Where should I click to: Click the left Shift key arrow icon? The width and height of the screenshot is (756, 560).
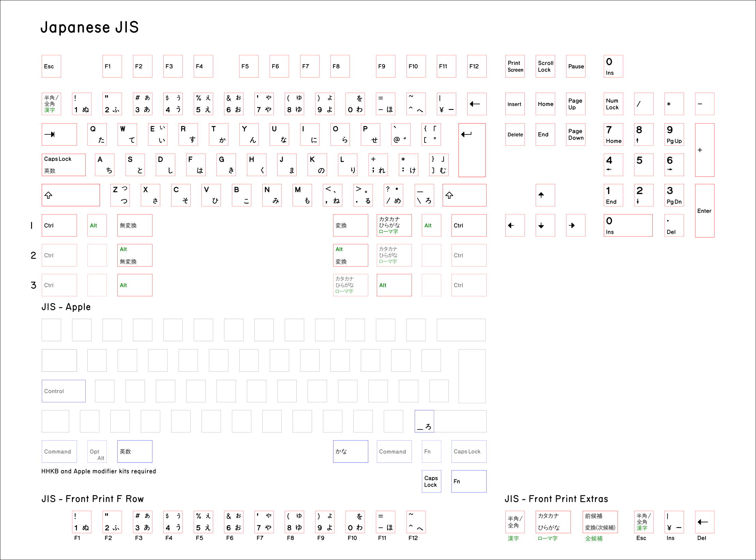[48, 195]
